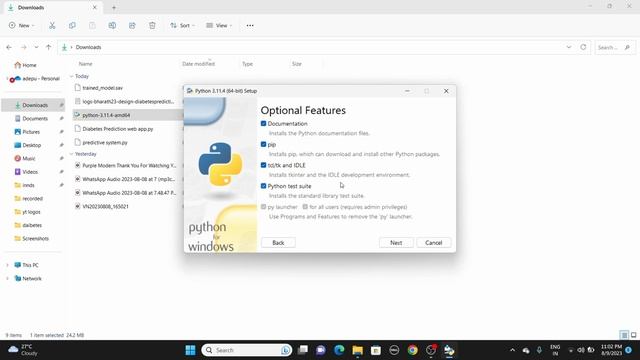This screenshot has width=640, height=360.
Task: Collapse the Yesterday file group
Action: click(x=71, y=154)
